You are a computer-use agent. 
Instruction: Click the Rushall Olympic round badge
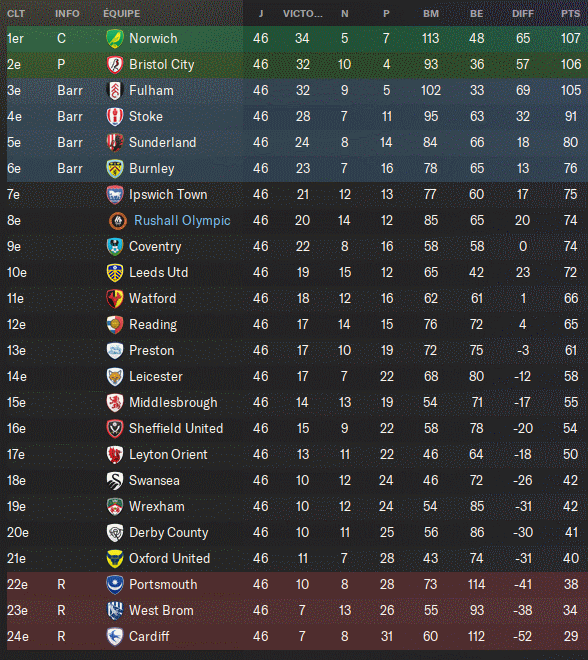(x=118, y=221)
